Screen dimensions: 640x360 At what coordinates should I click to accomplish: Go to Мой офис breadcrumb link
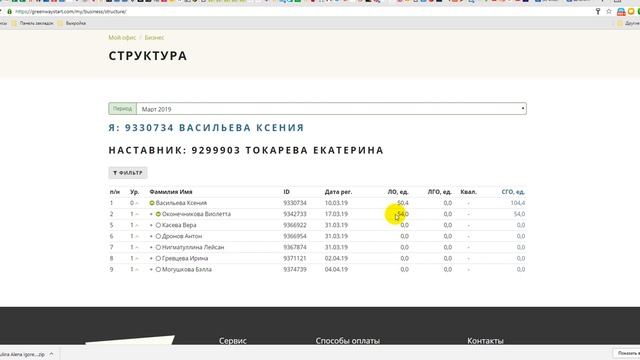point(122,38)
